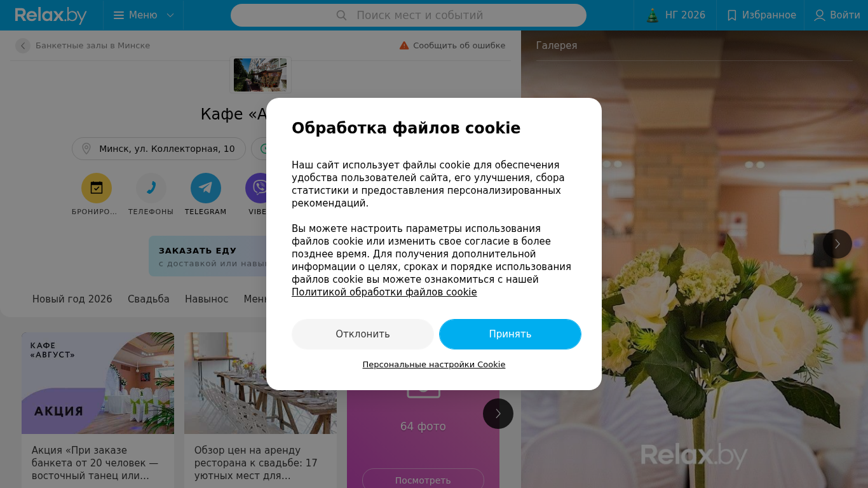Image resolution: width=868 pixels, height=488 pixels.
Task: Select the Новый год 2026 tab
Action: pos(72,299)
